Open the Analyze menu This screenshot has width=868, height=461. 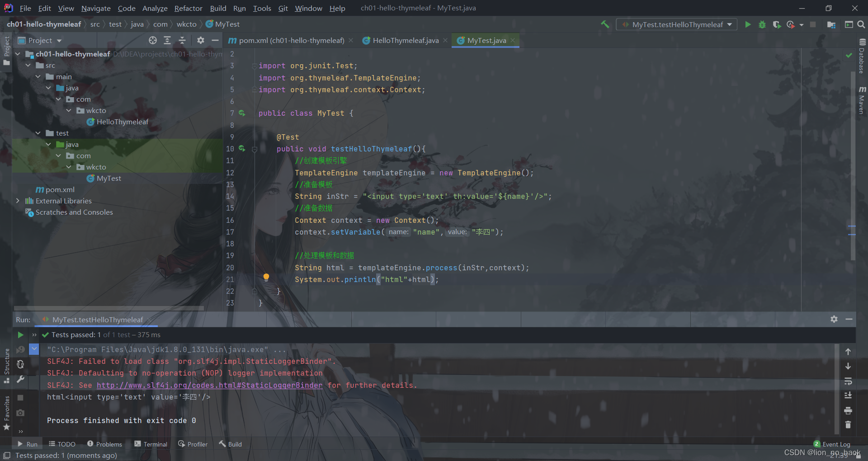(x=155, y=8)
